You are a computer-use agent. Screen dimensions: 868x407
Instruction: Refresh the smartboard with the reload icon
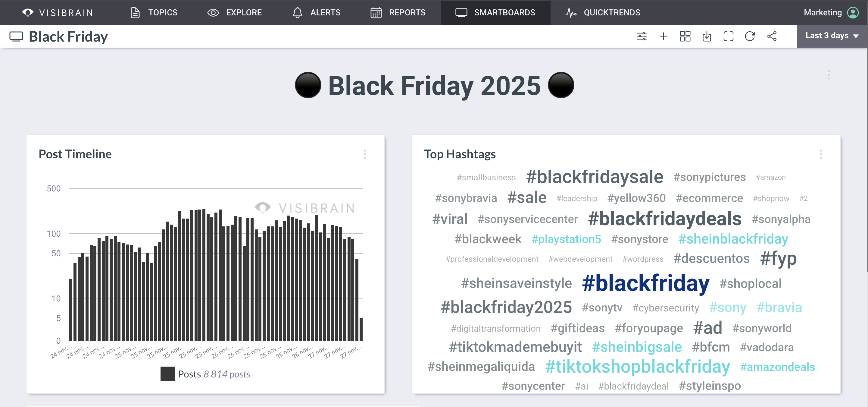click(750, 36)
